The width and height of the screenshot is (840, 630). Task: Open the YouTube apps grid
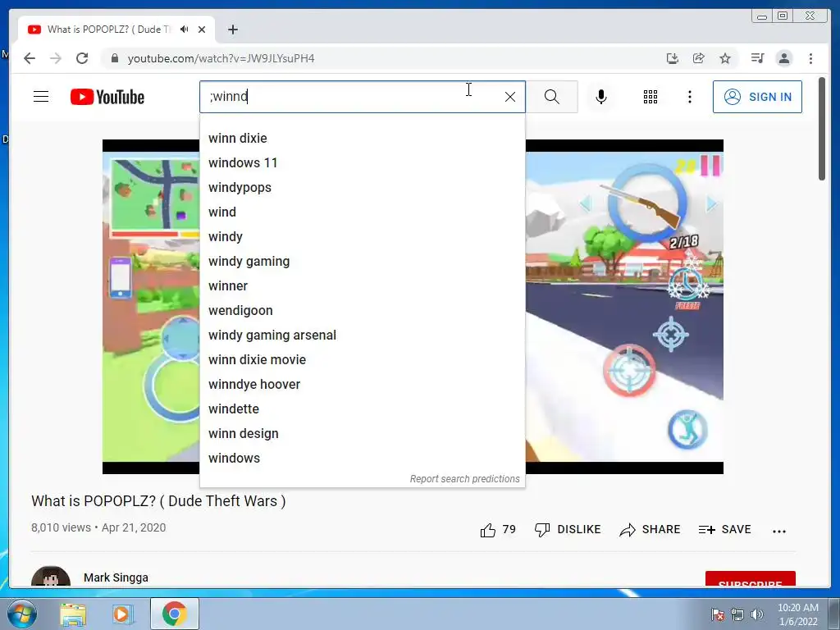click(x=651, y=97)
